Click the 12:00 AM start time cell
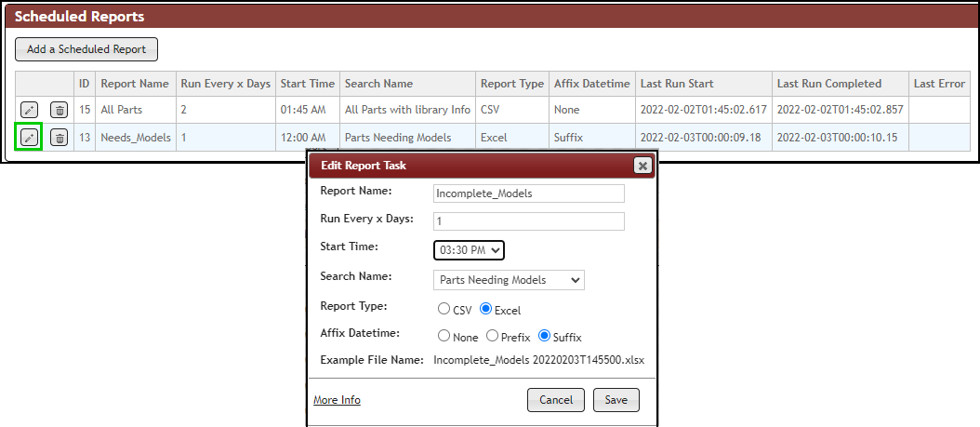This screenshot has height=427, width=980. (x=308, y=138)
